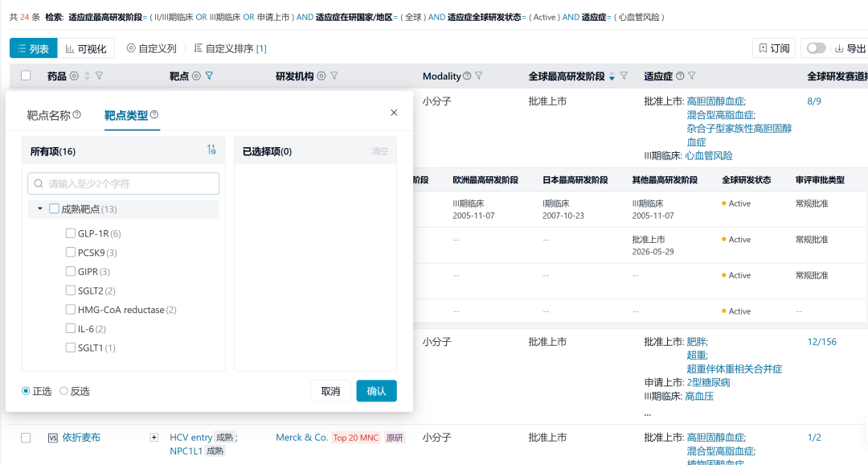The width and height of the screenshot is (868, 465).
Task: Open filter funnel for 全球最高研发阶段 column
Action: 624,76
